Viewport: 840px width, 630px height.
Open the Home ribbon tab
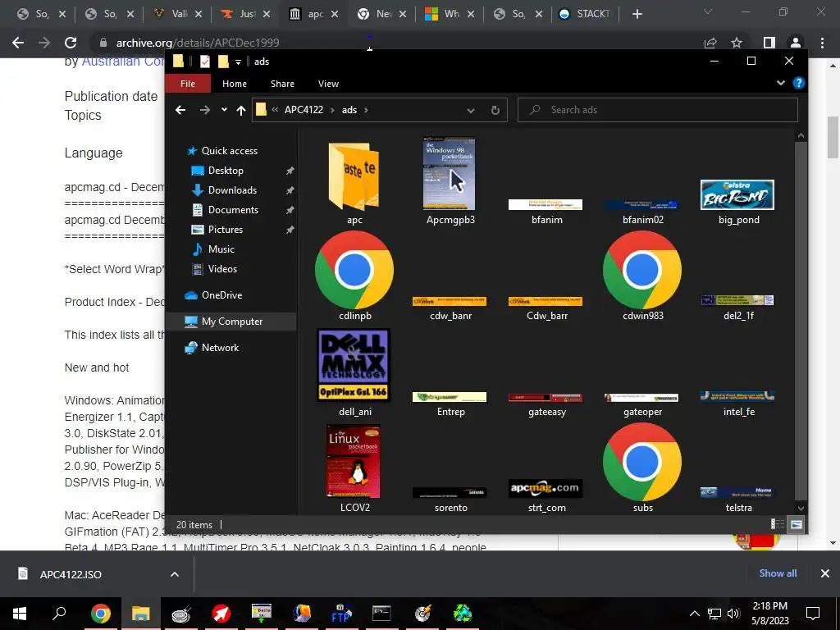tap(235, 84)
